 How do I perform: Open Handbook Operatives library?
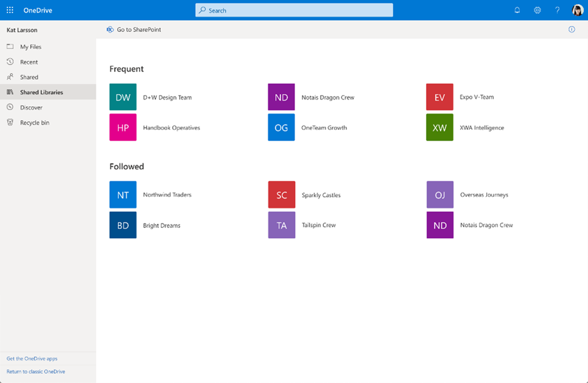click(x=171, y=127)
